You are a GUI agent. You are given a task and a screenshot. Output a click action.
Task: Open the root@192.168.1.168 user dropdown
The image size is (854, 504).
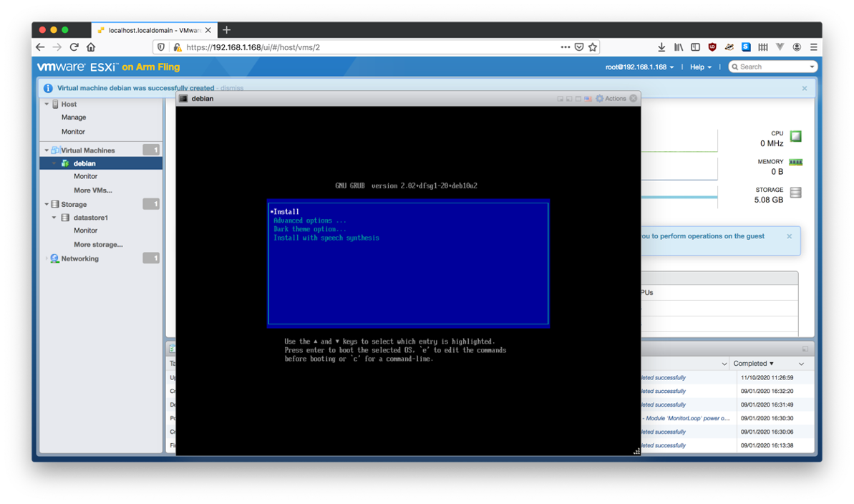[639, 67]
